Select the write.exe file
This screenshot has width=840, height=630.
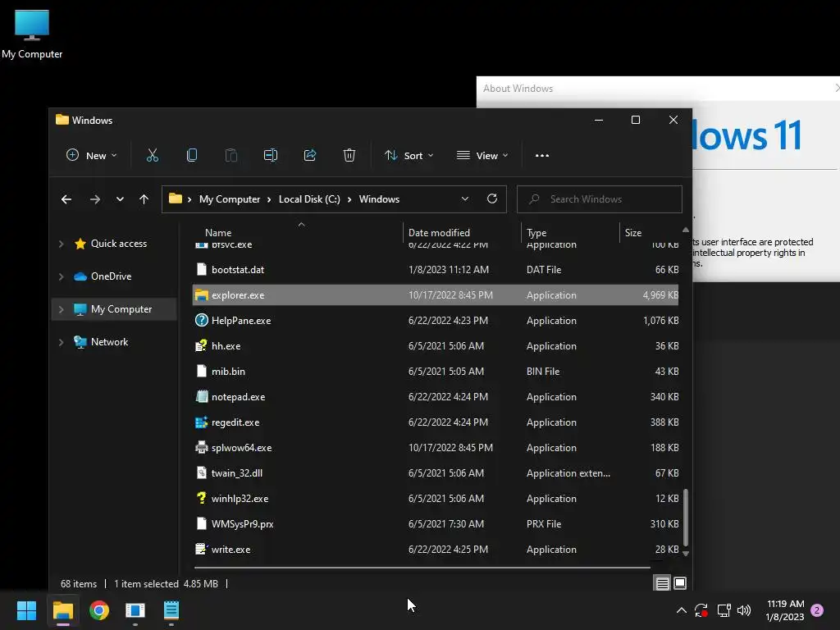(435, 550)
